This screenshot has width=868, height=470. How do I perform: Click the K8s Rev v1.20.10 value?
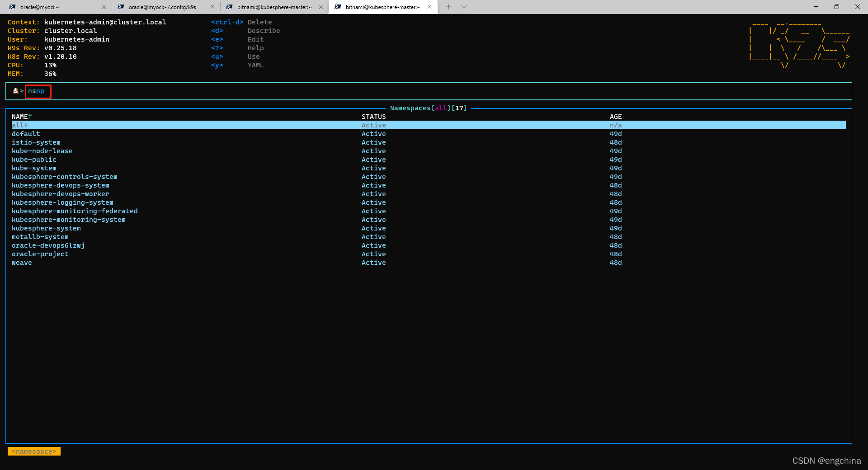pos(61,56)
